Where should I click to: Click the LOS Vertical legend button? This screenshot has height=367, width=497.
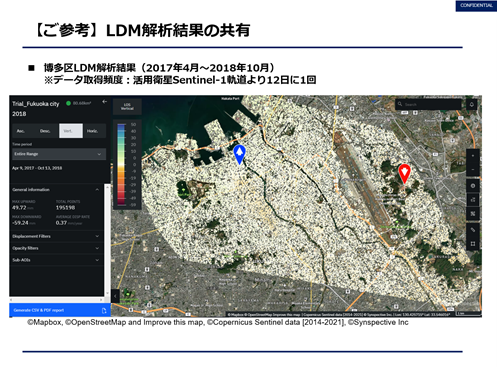coord(127,107)
